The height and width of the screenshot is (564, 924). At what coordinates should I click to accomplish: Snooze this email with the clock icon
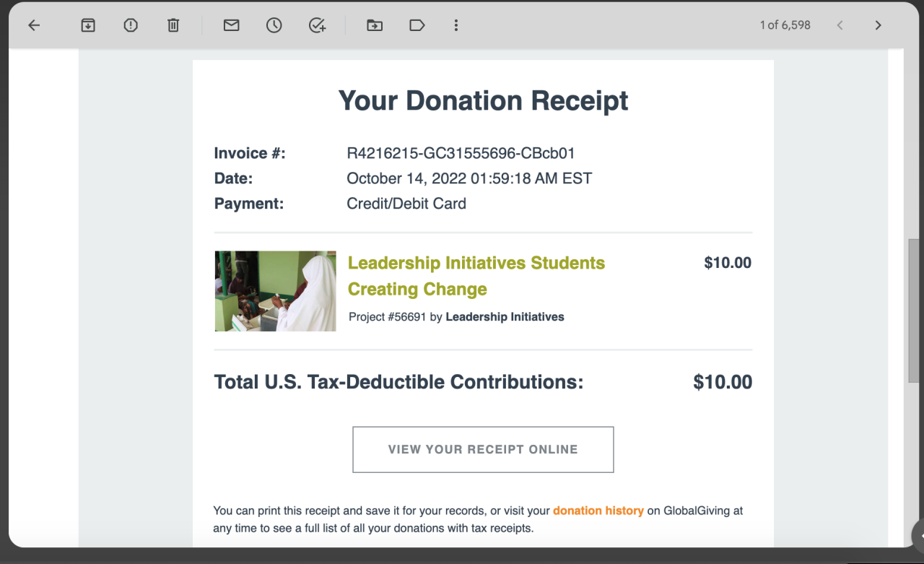pos(274,25)
